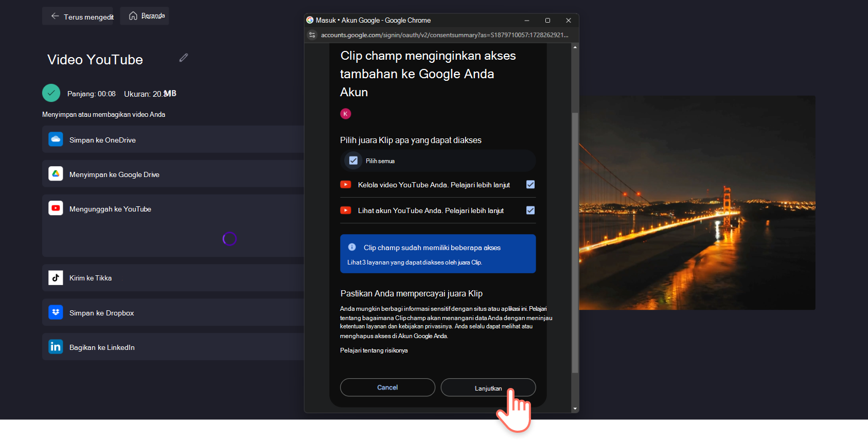Click the loading spinner under YouTube upload
868x441 pixels.
229,239
